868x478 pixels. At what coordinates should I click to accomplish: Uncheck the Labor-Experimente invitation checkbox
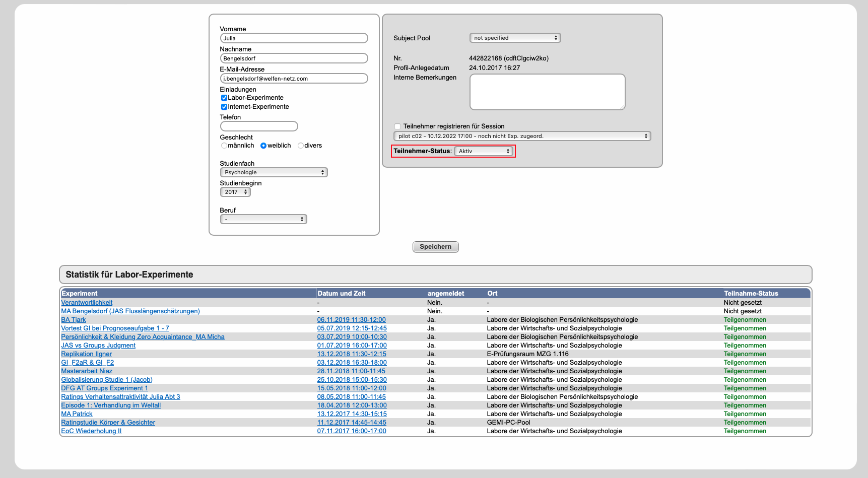click(224, 98)
